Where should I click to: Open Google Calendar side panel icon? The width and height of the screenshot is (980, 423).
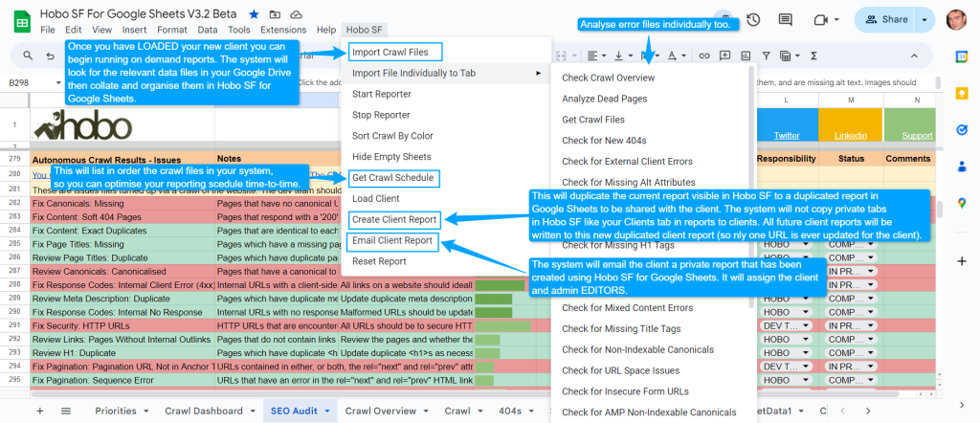point(962,56)
